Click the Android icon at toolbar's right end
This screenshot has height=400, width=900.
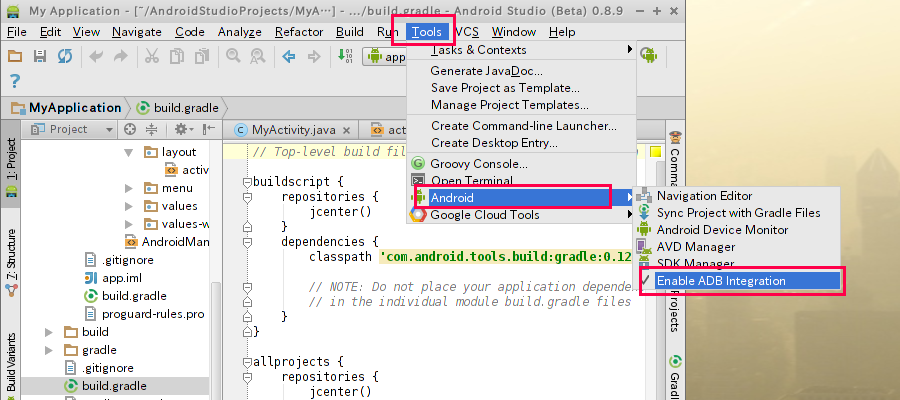(x=649, y=55)
